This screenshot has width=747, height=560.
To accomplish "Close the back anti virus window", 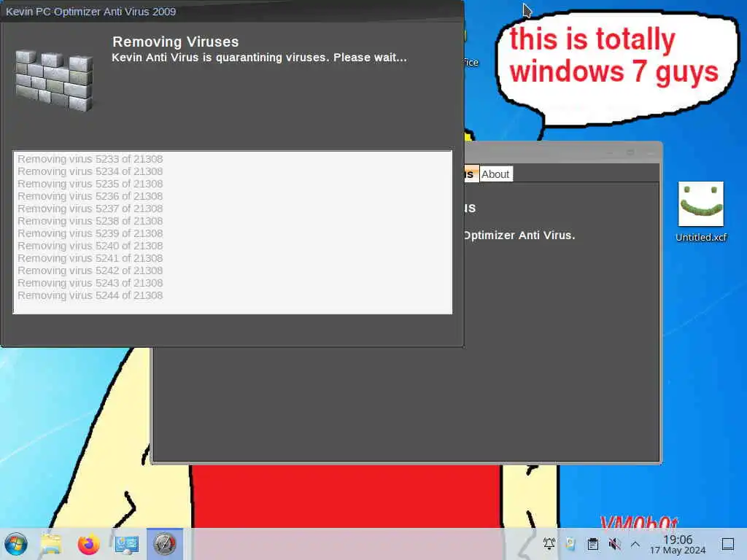I will tap(651, 152).
